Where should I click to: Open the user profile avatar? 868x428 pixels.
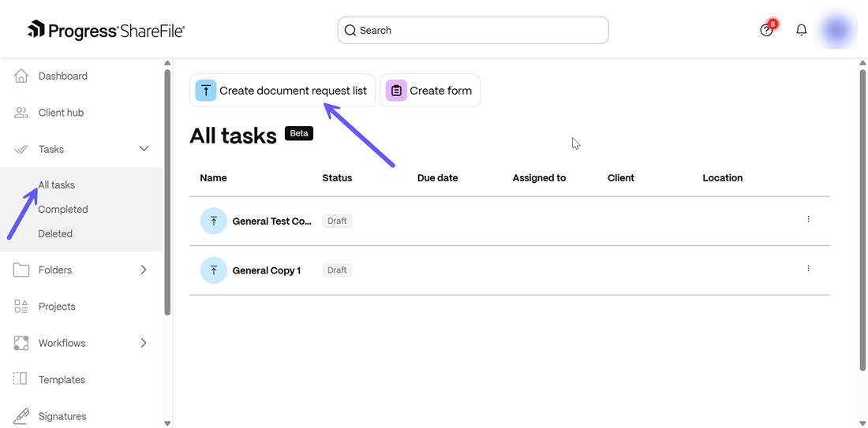pyautogui.click(x=836, y=30)
